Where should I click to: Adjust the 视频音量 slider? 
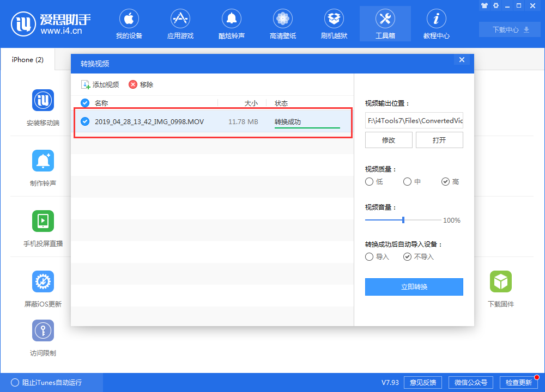pyautogui.click(x=403, y=220)
